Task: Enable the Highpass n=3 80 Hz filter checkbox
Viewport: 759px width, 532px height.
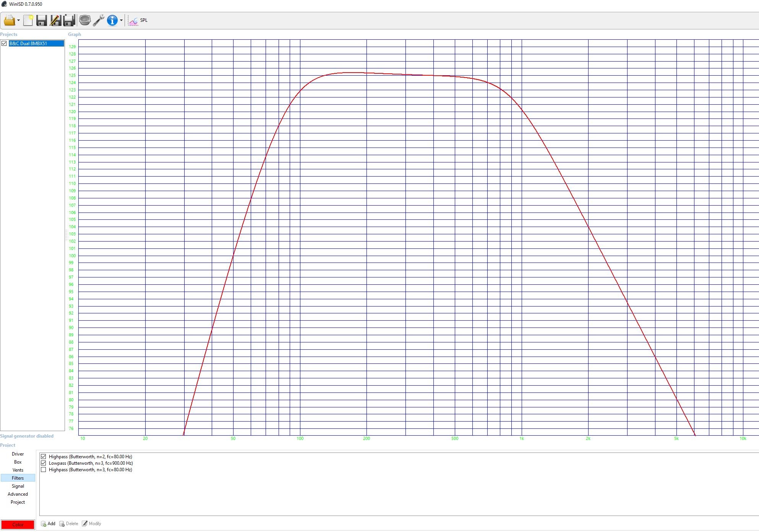Action: pyautogui.click(x=44, y=470)
